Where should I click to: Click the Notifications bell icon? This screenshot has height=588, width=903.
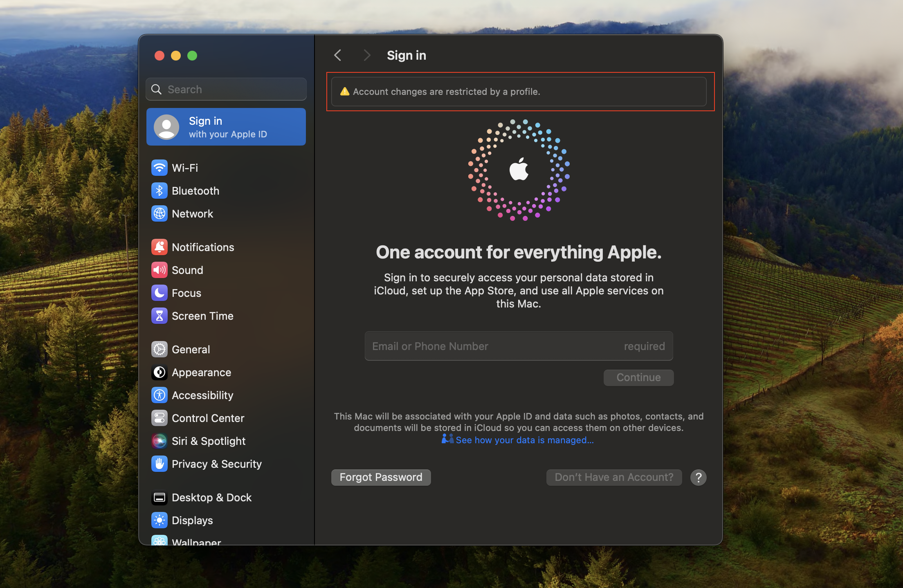click(159, 247)
